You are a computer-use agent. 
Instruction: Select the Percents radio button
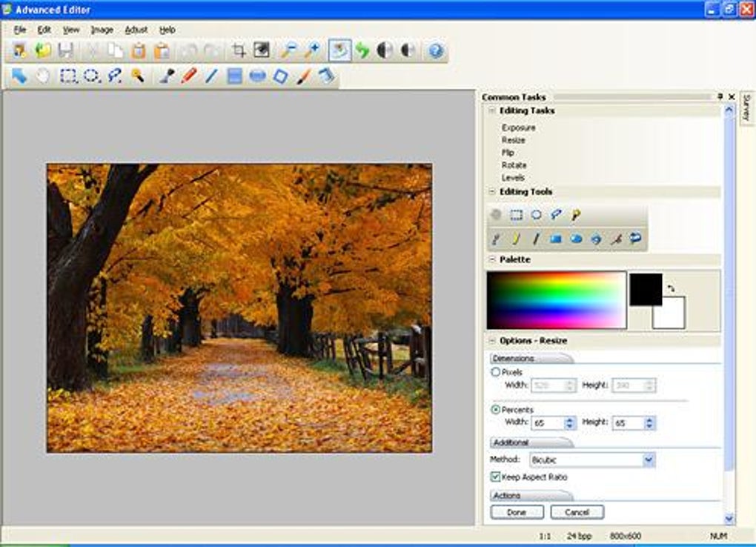click(495, 410)
